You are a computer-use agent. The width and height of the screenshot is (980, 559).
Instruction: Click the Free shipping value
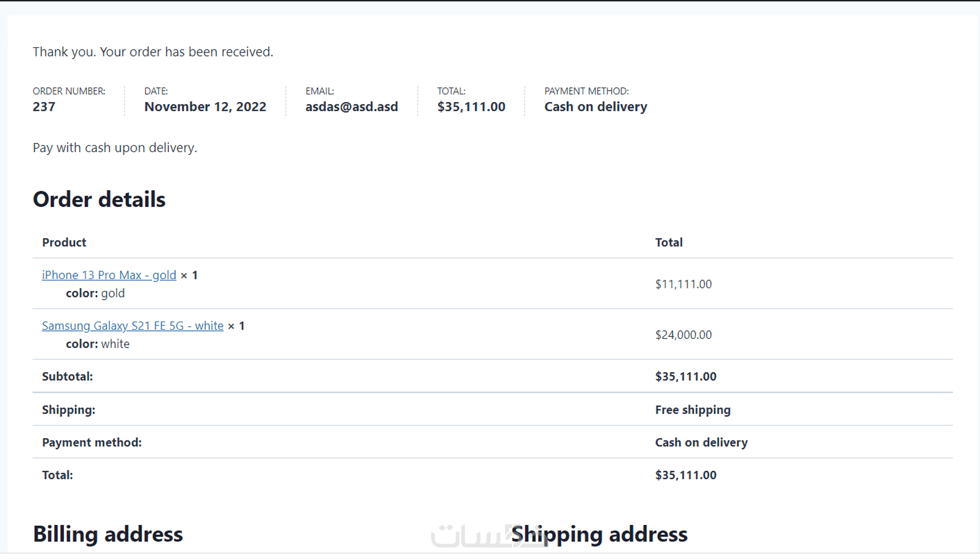click(x=692, y=410)
